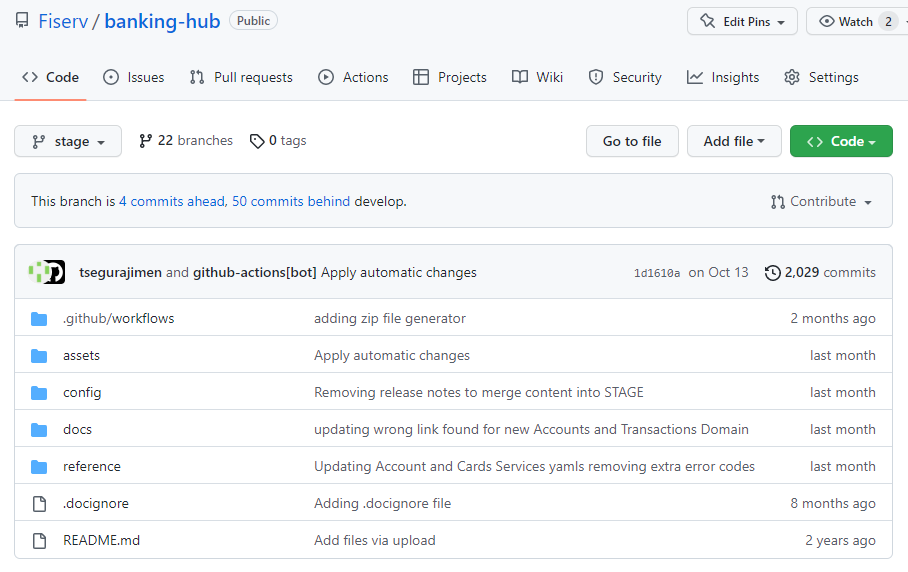Open the Security tab
908x572 pixels.
pos(625,77)
